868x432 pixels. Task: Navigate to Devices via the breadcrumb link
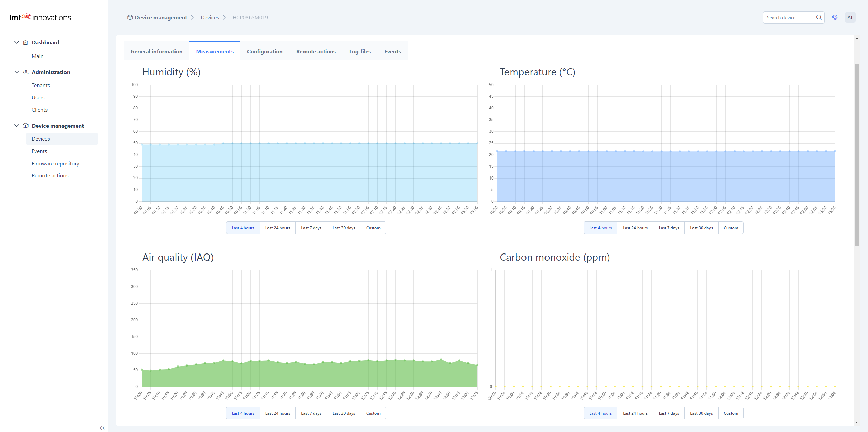click(210, 17)
